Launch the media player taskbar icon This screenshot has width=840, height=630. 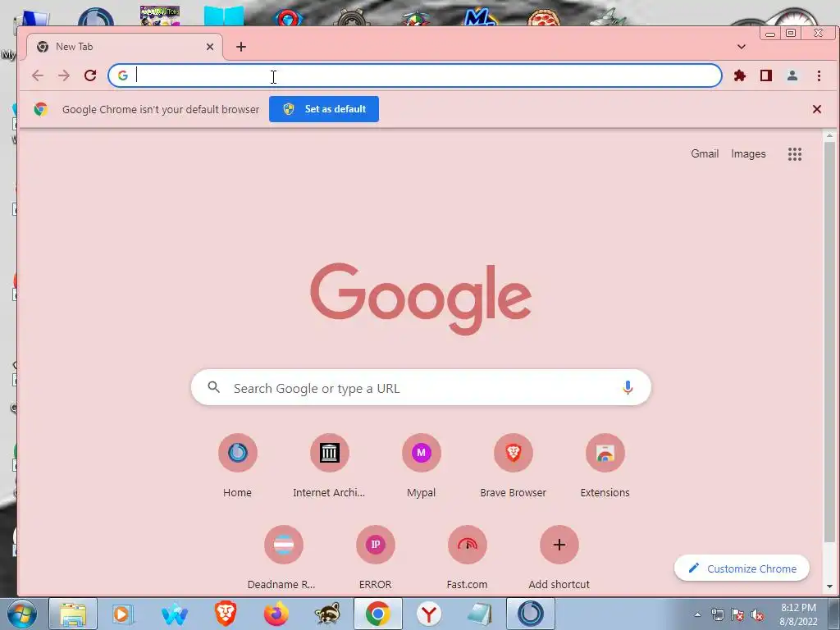[123, 614]
